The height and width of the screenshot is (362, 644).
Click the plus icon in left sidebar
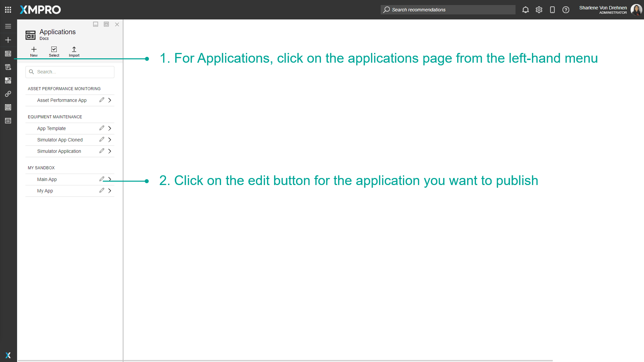point(8,40)
